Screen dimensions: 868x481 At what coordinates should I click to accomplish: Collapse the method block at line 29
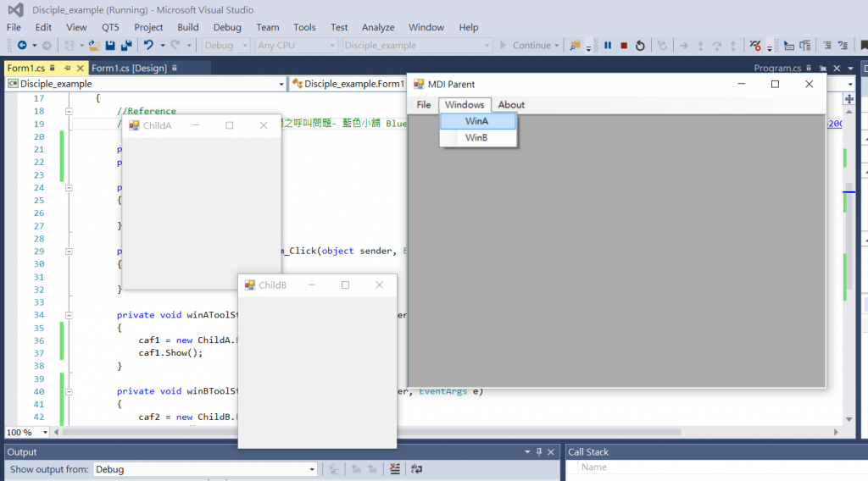pos(69,251)
